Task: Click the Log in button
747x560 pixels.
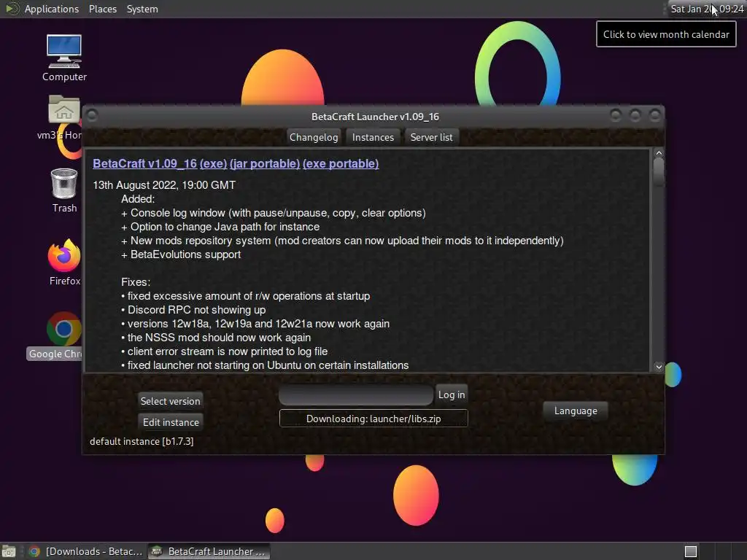Action: (451, 394)
